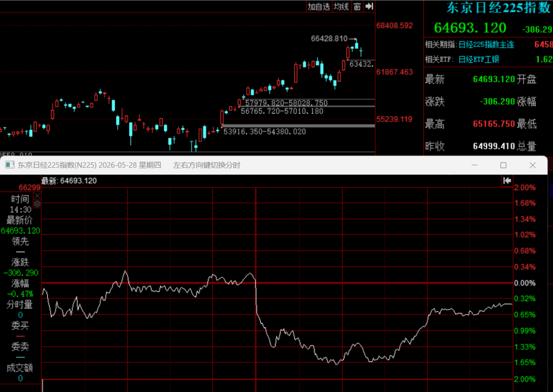Viewport: 553px width, 392px height.
Task: Open the 日经225指数主连 related futures link
Action: pyautogui.click(x=486, y=45)
